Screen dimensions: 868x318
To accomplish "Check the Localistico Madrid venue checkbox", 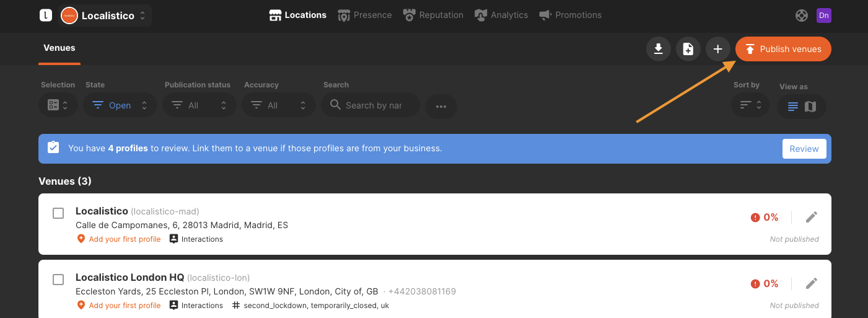I will click(58, 213).
